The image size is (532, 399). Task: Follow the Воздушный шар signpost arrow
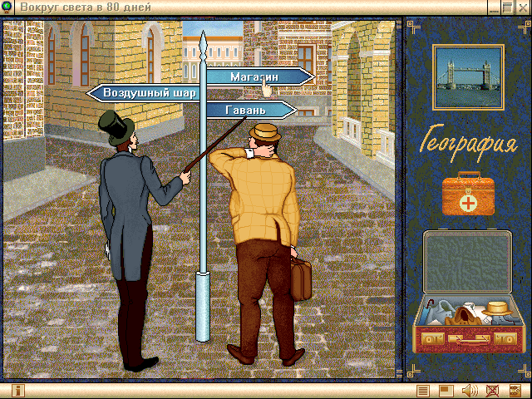point(143,93)
